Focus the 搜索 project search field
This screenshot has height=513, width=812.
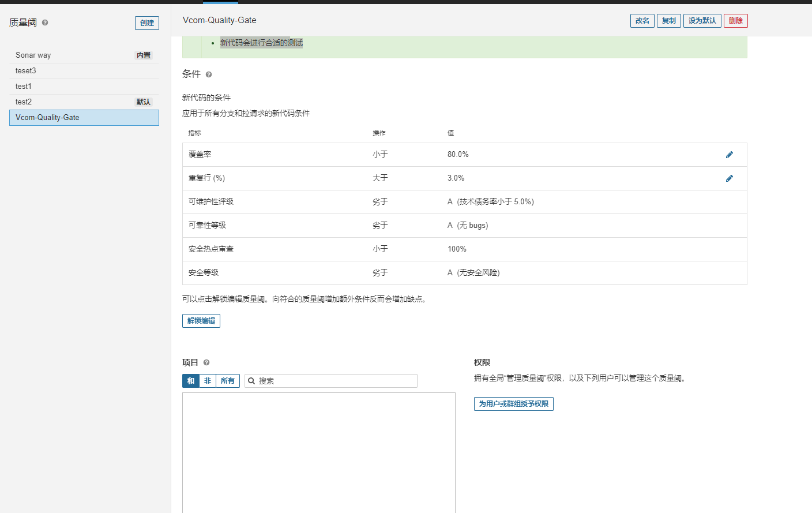click(331, 381)
